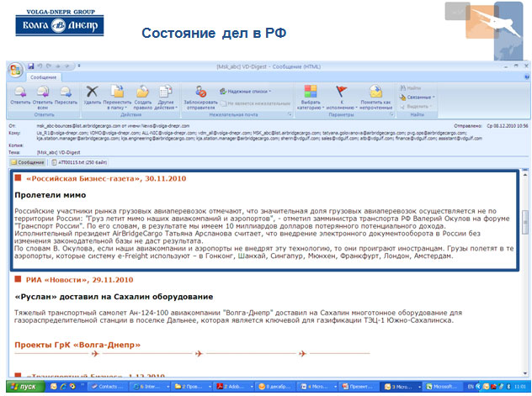The width and height of the screenshot is (532, 396).
Task: Click recipient tatyana.golovanova@airbridgecargo.com
Action: 364,133
